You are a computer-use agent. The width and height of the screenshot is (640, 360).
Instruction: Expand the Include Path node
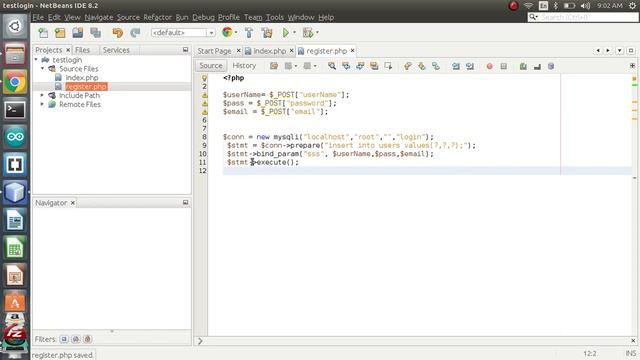tap(42, 95)
